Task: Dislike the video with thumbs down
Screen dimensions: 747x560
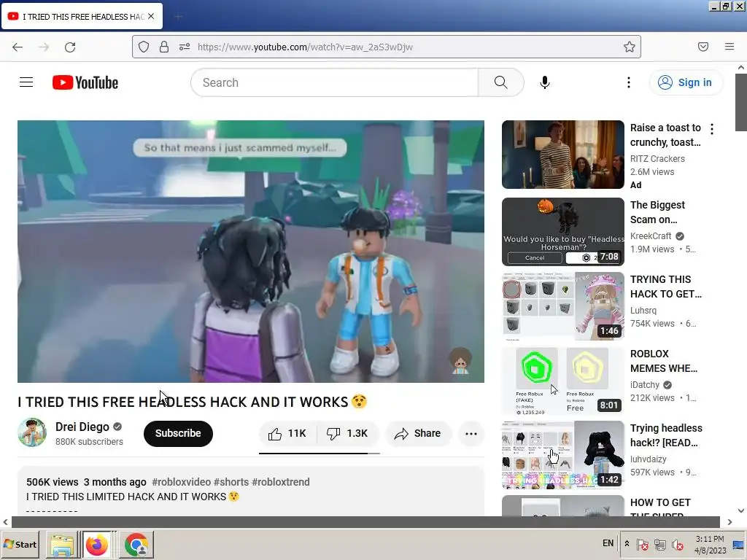Action: 347,433
